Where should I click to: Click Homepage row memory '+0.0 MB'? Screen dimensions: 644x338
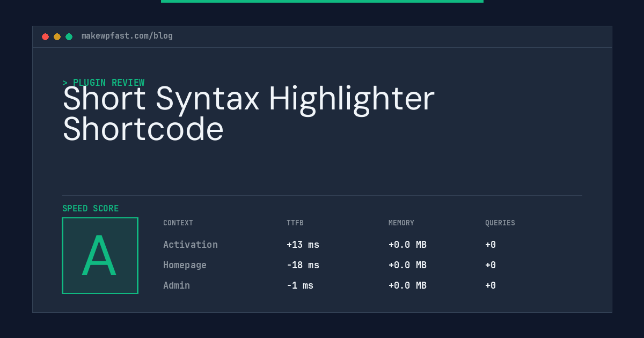(x=407, y=265)
